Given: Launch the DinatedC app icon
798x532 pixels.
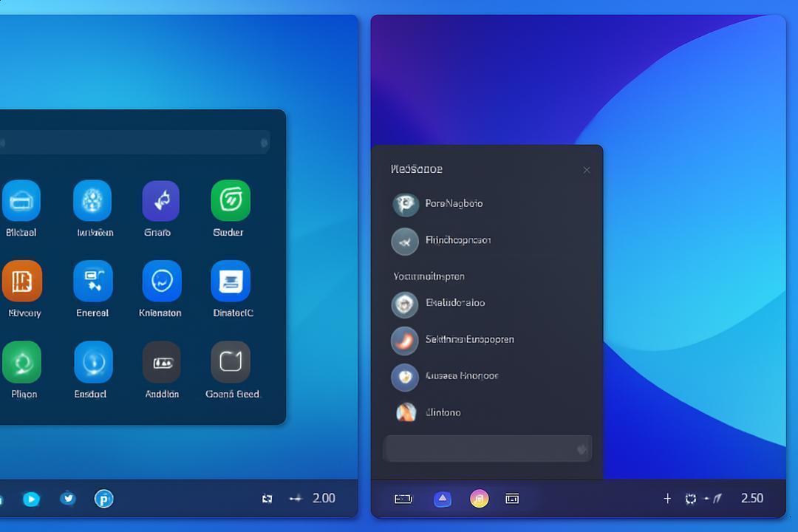Looking at the screenshot, I should [231, 281].
